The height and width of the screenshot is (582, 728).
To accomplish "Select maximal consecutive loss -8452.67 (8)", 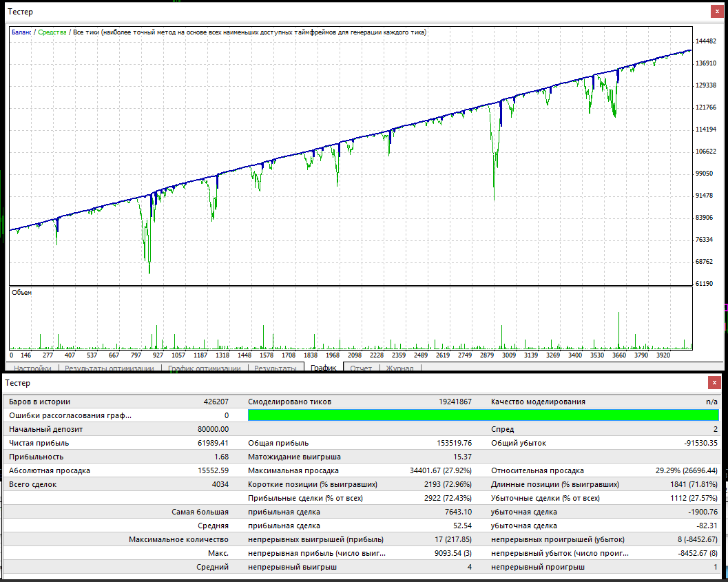I will coord(698,553).
